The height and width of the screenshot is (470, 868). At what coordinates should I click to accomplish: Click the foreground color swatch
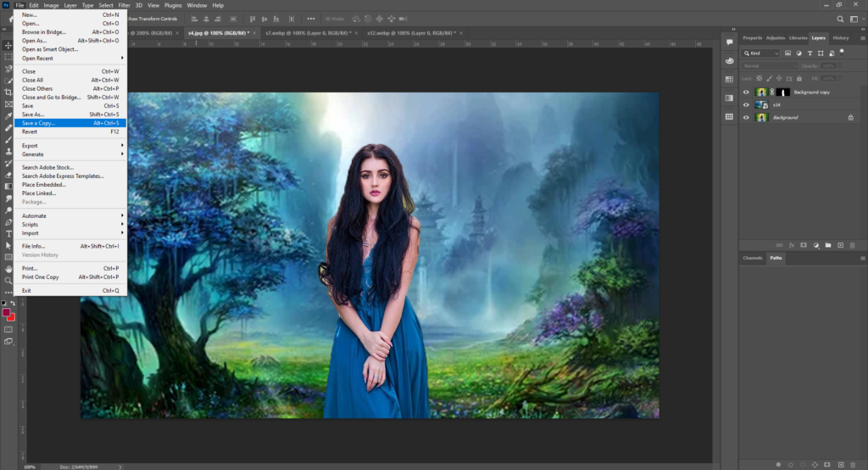click(7, 312)
